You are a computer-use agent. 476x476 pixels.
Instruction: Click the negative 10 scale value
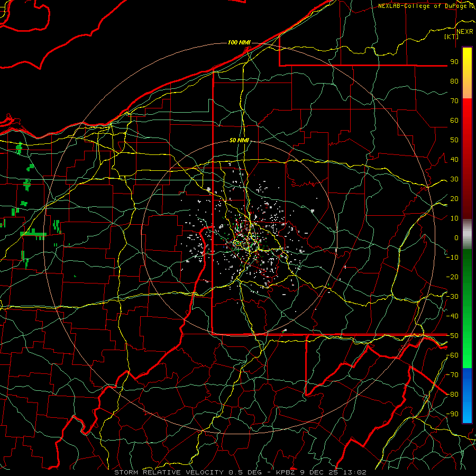click(452, 258)
